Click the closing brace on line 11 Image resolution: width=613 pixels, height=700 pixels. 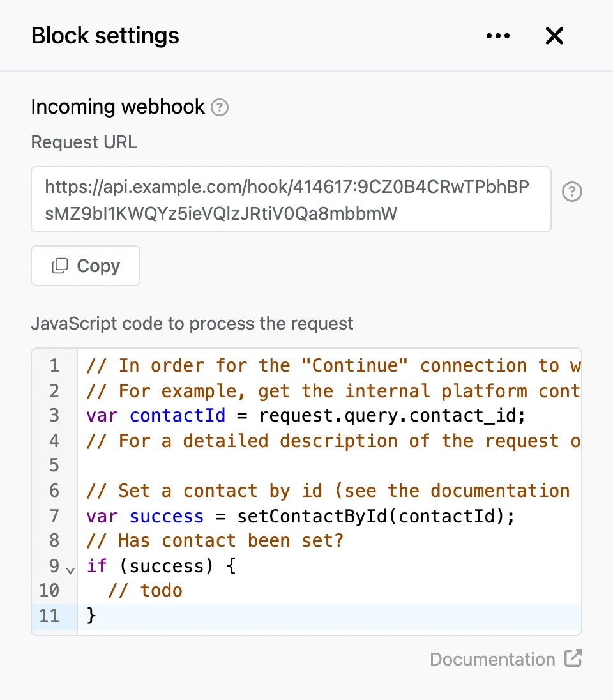[91, 616]
